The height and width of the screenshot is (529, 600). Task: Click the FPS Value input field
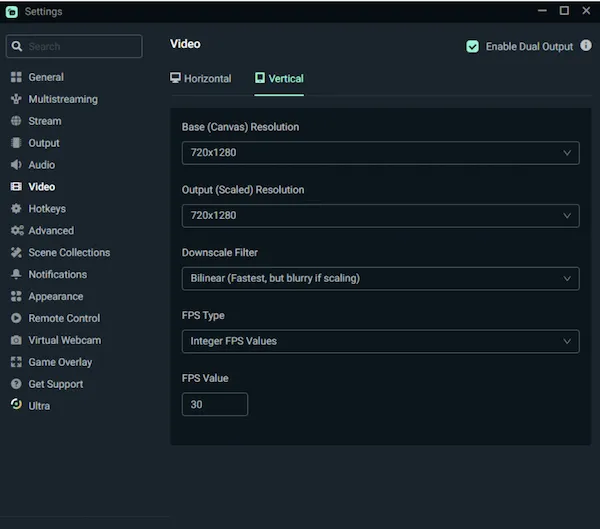click(x=215, y=404)
